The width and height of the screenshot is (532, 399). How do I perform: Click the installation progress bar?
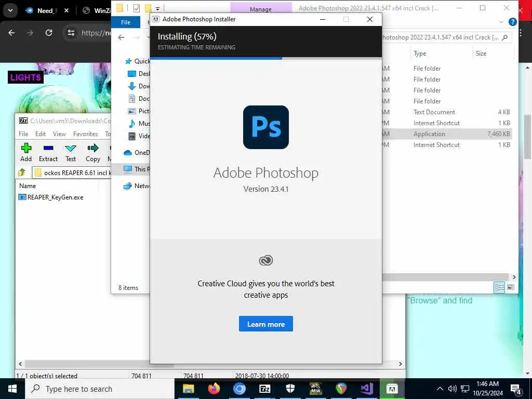click(265, 58)
